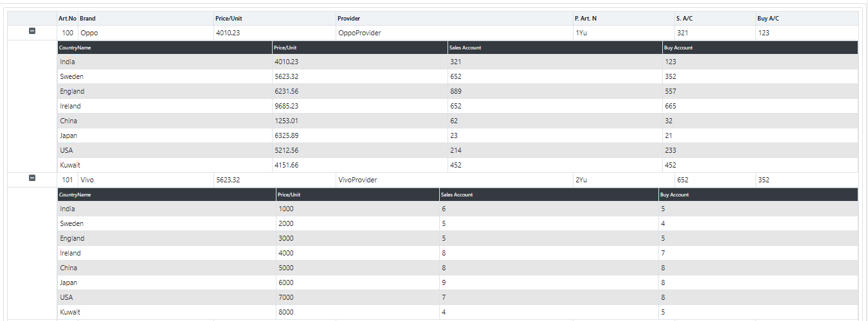
Task: Click the main Price/Unit column header
Action: tap(228, 19)
